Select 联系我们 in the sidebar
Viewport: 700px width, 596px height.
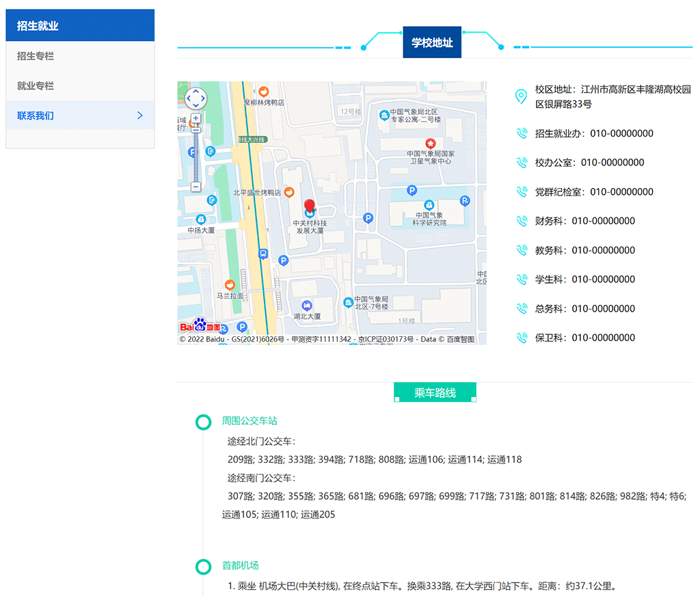tap(80, 116)
